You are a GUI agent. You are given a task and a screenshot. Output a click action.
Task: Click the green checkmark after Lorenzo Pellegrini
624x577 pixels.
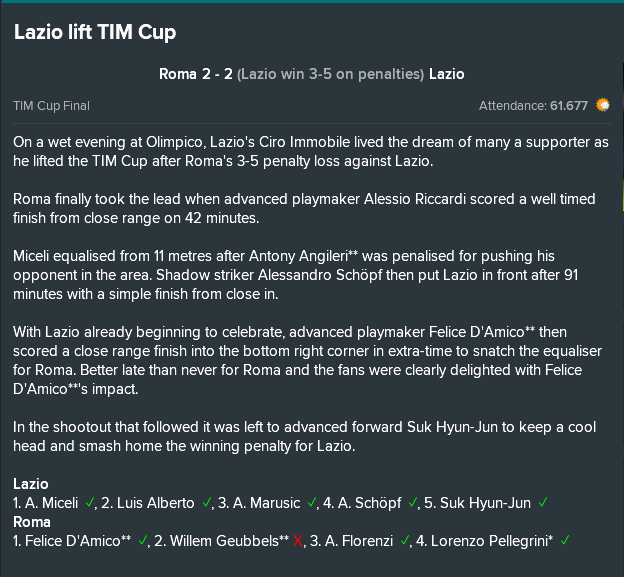[x=565, y=541]
